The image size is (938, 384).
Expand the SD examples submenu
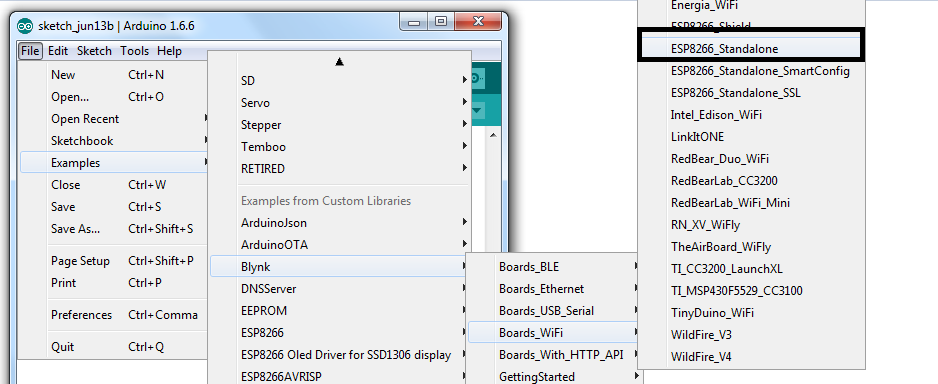click(340, 81)
